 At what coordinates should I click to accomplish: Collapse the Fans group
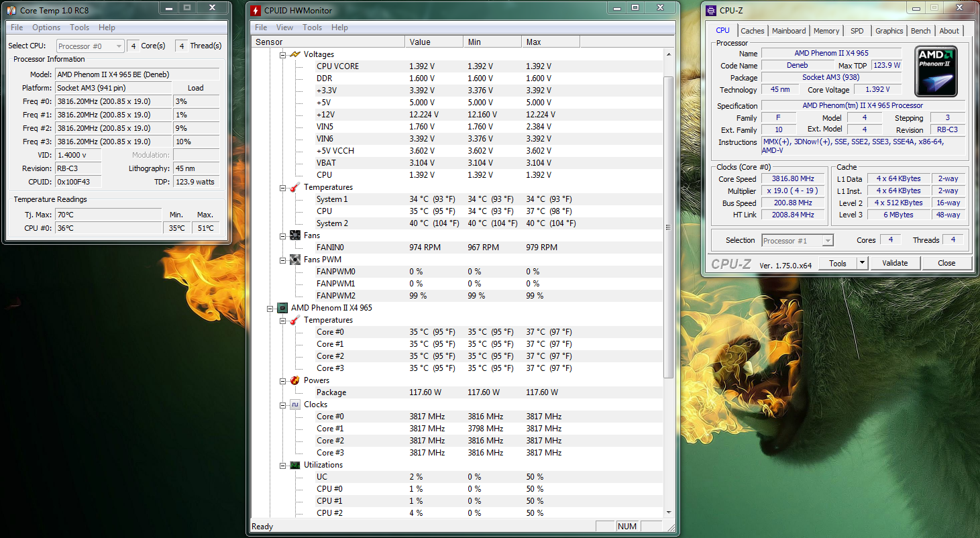point(282,235)
